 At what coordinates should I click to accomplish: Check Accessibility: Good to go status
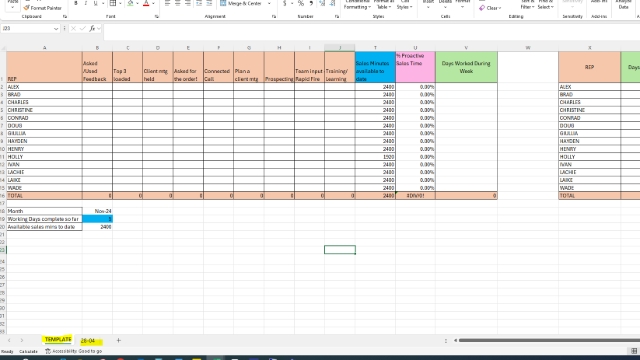(73, 351)
